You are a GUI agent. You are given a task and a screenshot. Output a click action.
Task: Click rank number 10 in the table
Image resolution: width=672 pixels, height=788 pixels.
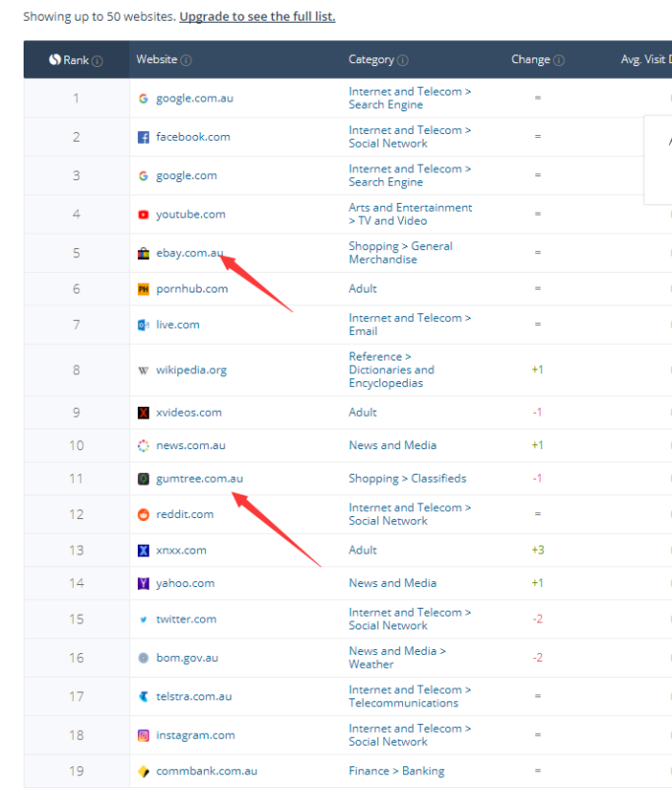[x=77, y=446]
